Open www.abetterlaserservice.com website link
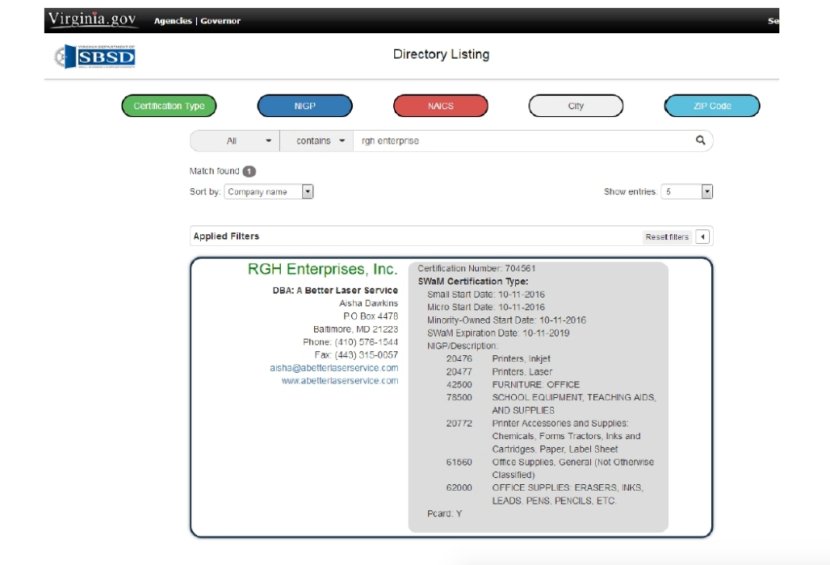This screenshot has height=565, width=830. (x=340, y=381)
